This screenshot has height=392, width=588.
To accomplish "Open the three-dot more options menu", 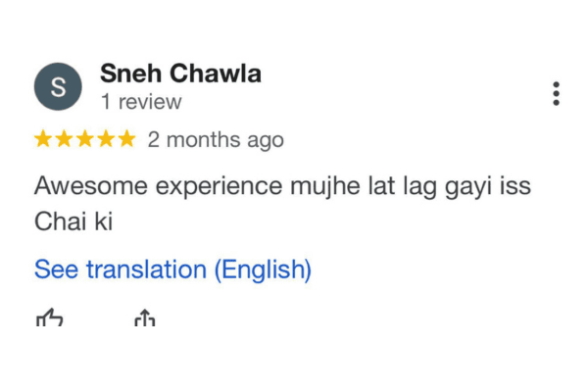I will [556, 94].
